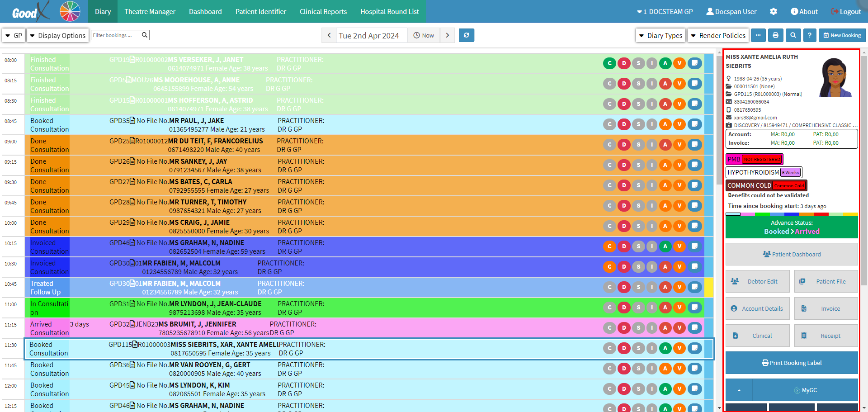Open the search magnifier button in toolbar
This screenshot has width=868, height=412.
[x=793, y=35]
